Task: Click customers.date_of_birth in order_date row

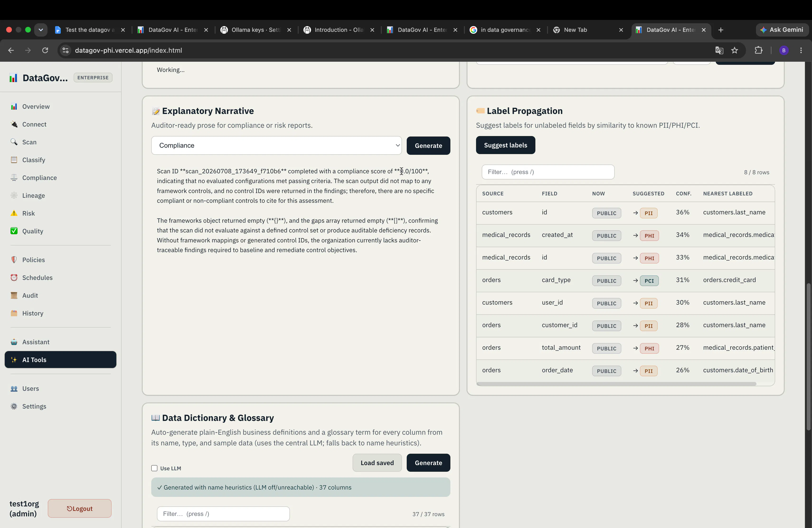Action: pyautogui.click(x=738, y=370)
